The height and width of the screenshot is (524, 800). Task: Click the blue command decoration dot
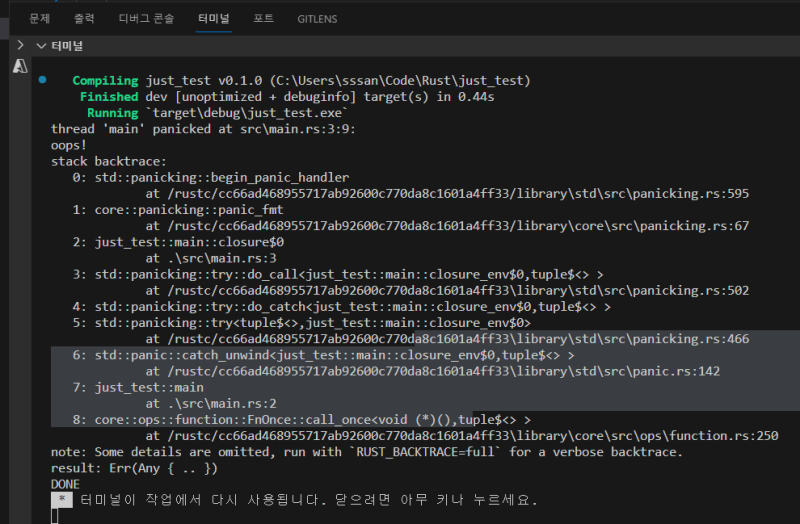[41, 79]
